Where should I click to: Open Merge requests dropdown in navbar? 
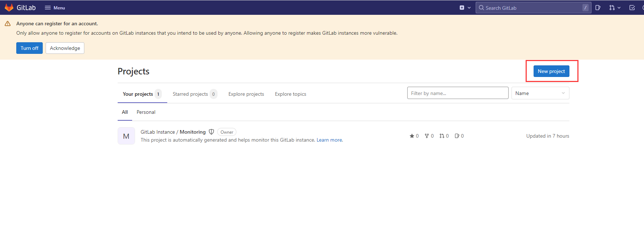click(x=615, y=8)
